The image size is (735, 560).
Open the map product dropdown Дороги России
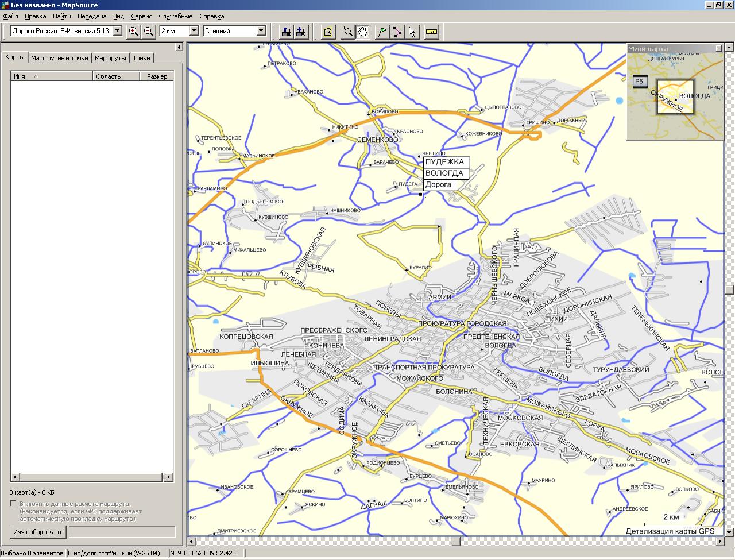118,31
